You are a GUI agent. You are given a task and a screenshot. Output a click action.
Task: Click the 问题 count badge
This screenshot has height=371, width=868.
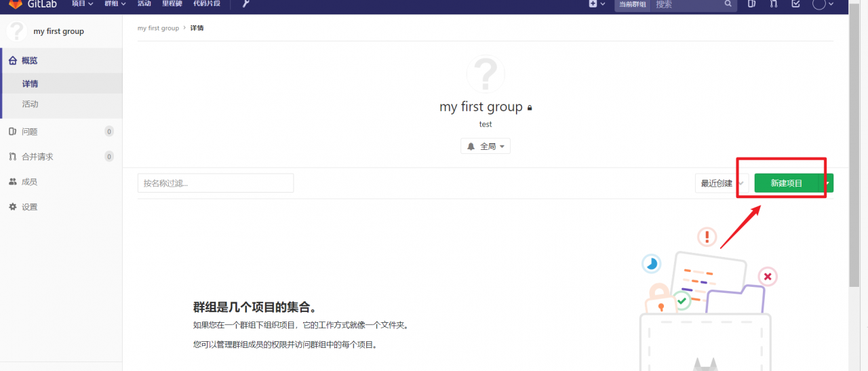pyautogui.click(x=109, y=132)
